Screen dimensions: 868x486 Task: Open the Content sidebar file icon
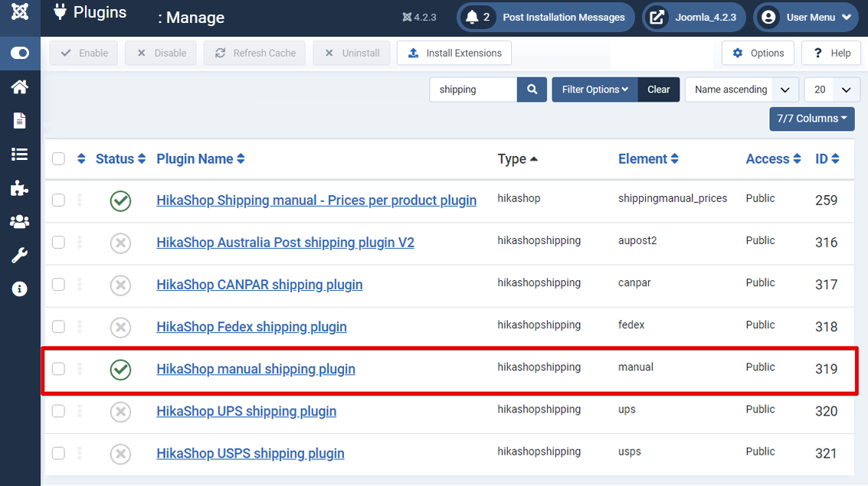click(20, 120)
